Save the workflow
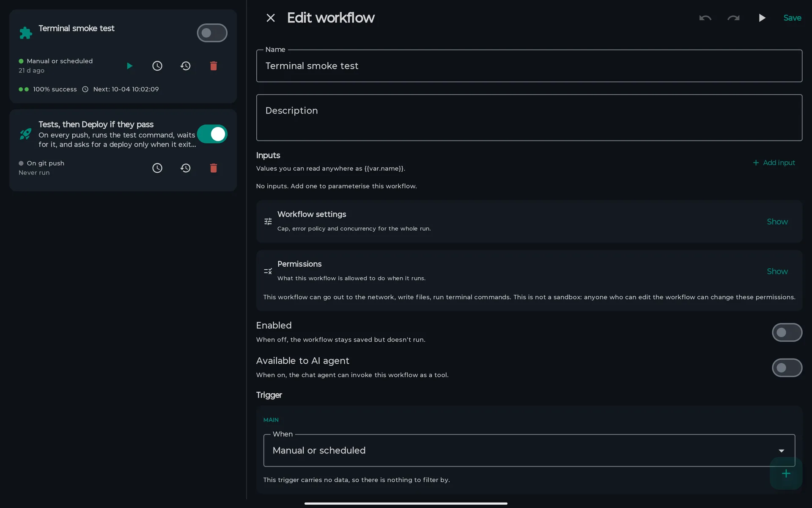 click(792, 18)
